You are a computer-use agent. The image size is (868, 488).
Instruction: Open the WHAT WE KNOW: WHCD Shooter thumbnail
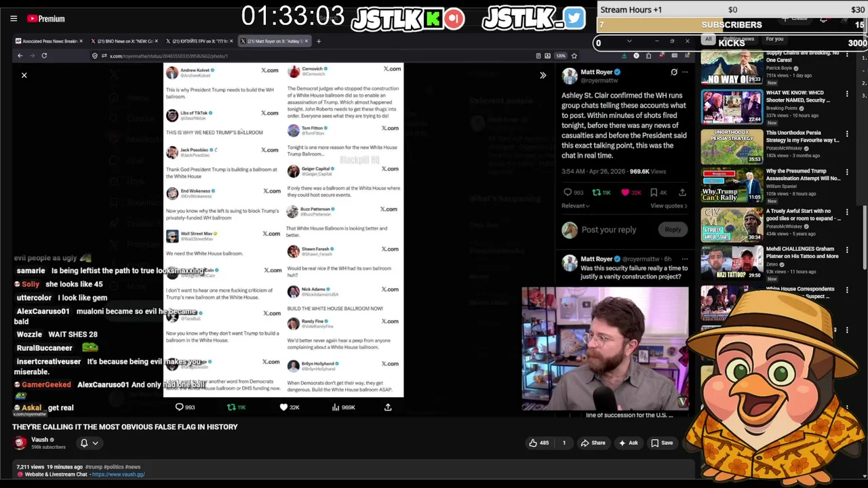pos(732,106)
